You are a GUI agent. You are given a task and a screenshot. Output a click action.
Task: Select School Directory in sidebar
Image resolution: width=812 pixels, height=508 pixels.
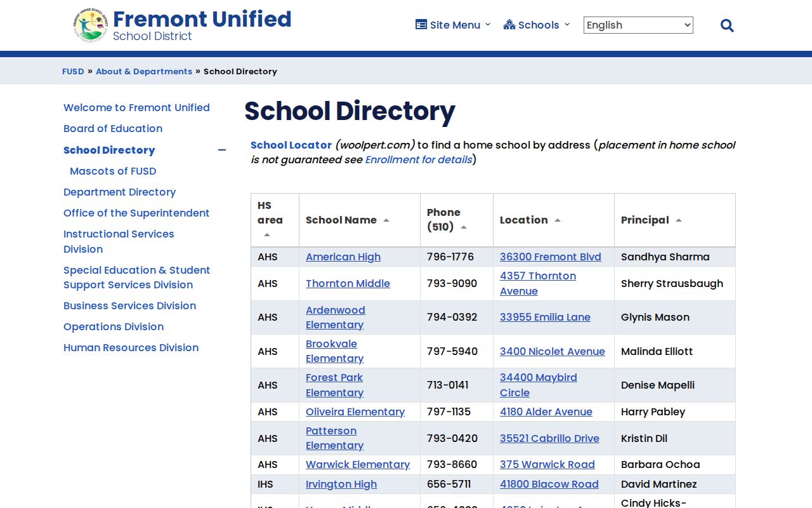(x=109, y=150)
